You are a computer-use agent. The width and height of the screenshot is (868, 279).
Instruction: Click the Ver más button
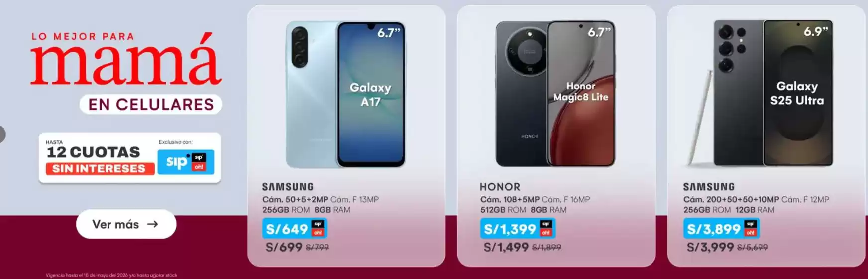(126, 224)
